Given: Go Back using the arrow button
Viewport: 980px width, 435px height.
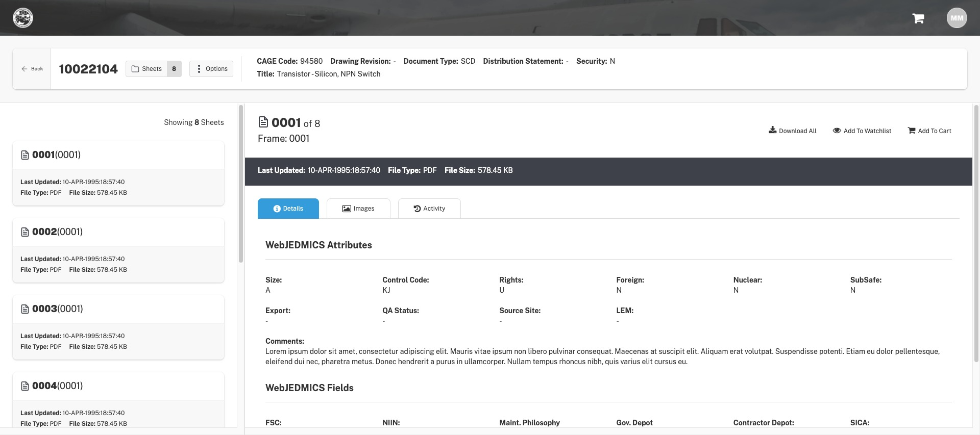Looking at the screenshot, I should tap(32, 69).
